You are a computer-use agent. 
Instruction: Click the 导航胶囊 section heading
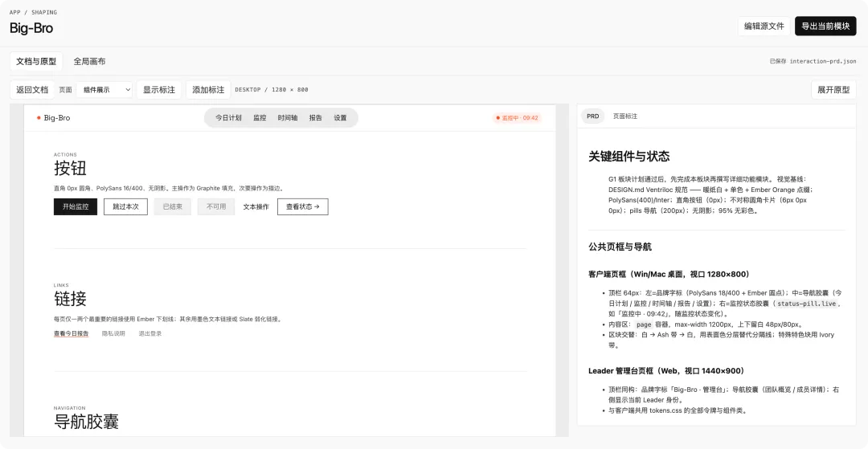[86, 422]
